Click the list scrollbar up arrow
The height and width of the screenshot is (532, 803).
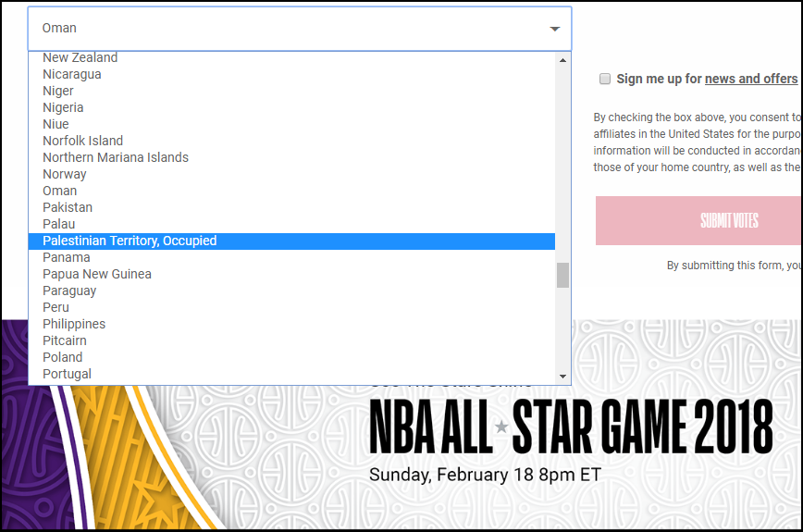562,60
